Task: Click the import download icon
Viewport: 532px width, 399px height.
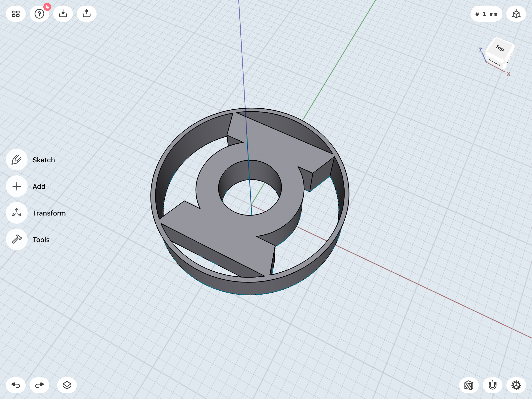Action: (x=63, y=14)
